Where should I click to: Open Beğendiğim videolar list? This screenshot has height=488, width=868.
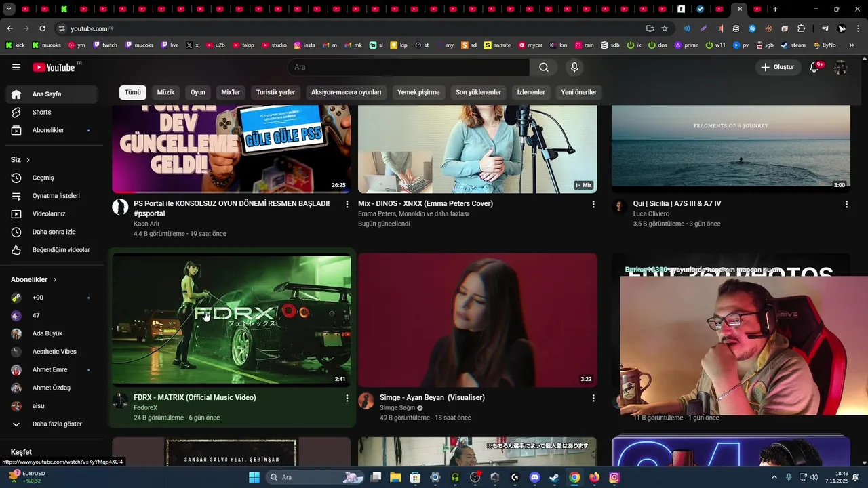(x=52, y=250)
